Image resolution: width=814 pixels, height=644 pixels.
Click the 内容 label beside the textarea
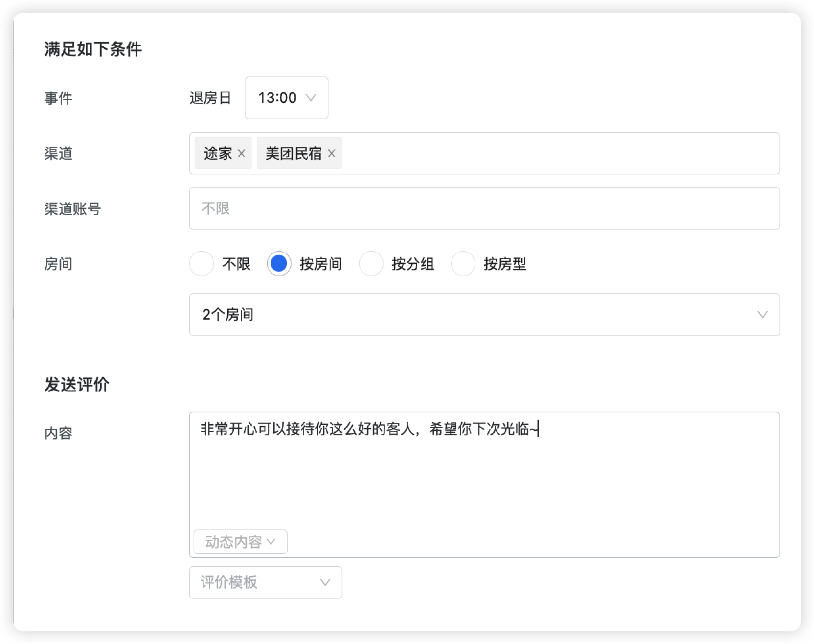[57, 433]
